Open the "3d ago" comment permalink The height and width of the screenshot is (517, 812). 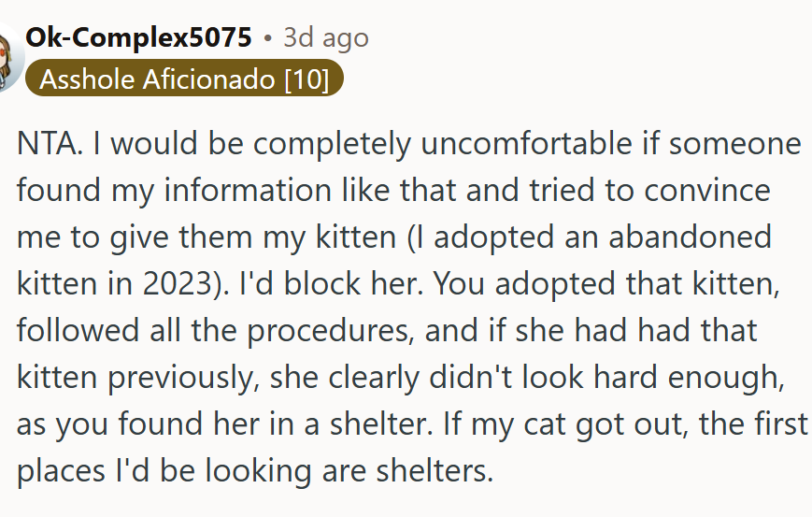click(x=326, y=37)
